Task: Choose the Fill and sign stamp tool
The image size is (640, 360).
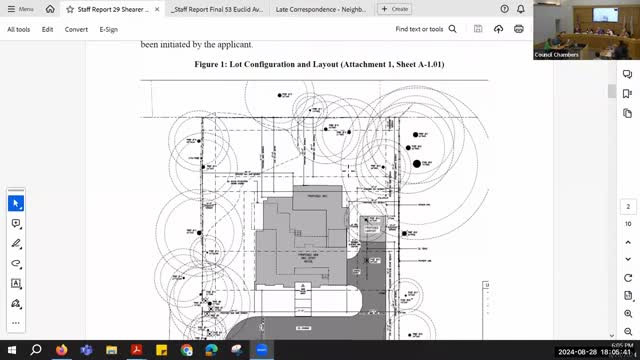Action: point(16,303)
